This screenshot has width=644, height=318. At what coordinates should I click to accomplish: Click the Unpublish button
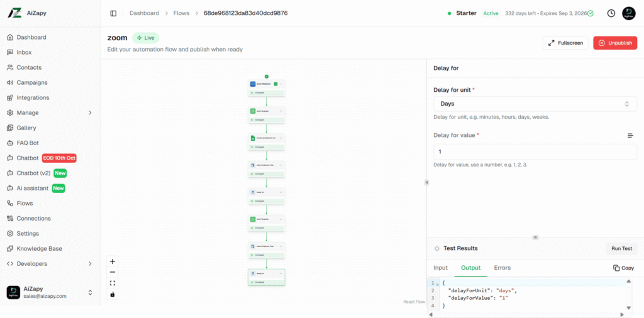614,43
